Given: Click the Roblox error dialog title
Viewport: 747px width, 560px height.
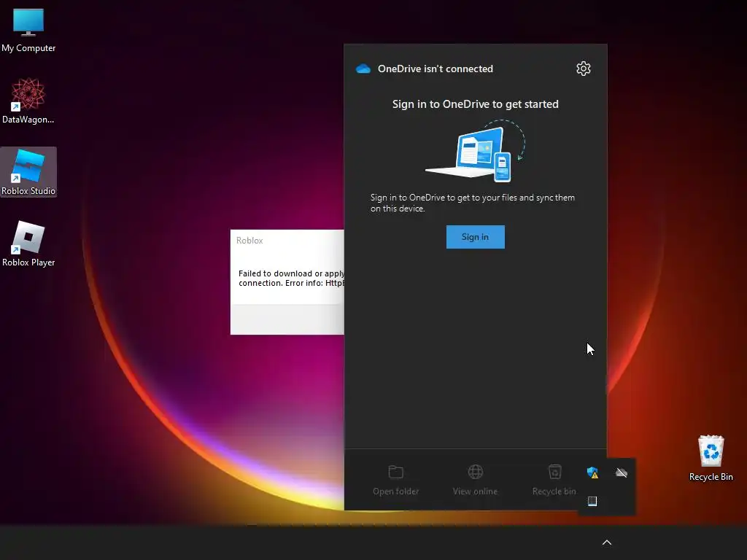Looking at the screenshot, I should tap(249, 241).
